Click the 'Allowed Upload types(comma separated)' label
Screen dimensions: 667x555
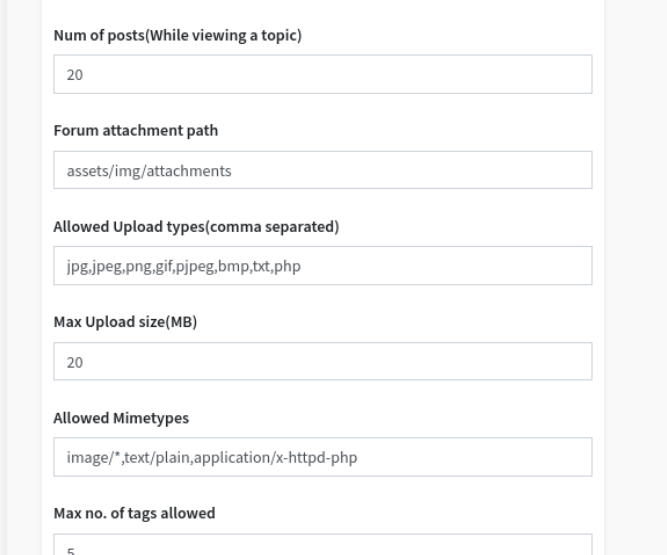click(x=196, y=227)
